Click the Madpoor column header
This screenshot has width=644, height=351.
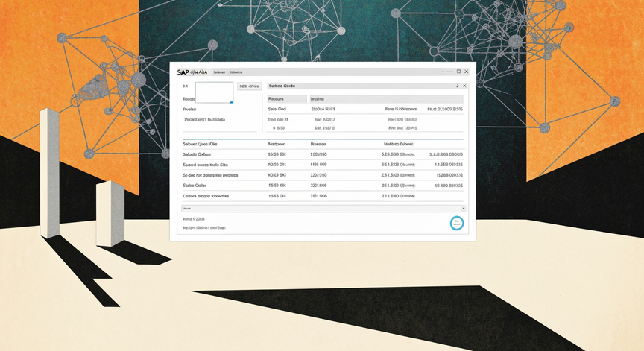tap(277, 144)
